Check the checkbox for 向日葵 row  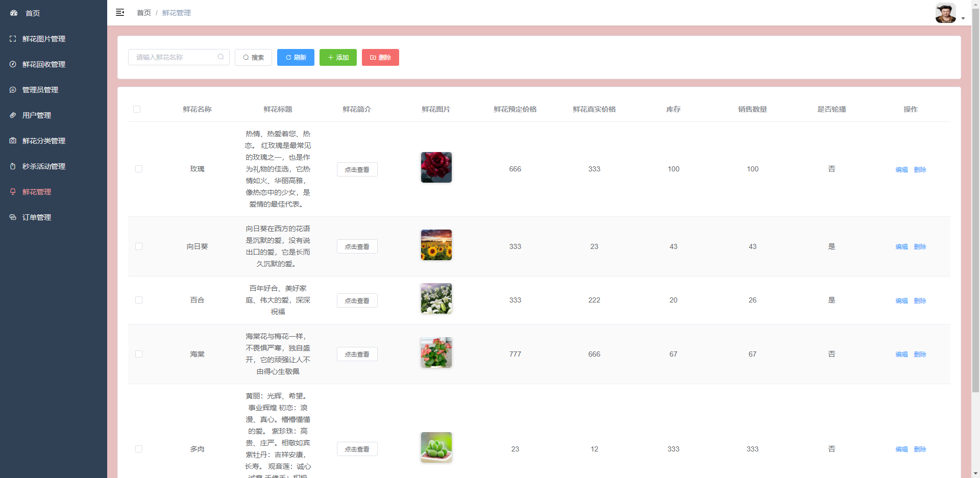click(138, 246)
